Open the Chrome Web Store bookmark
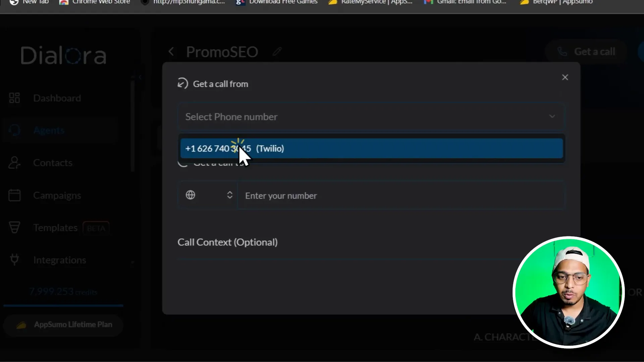 click(95, 2)
